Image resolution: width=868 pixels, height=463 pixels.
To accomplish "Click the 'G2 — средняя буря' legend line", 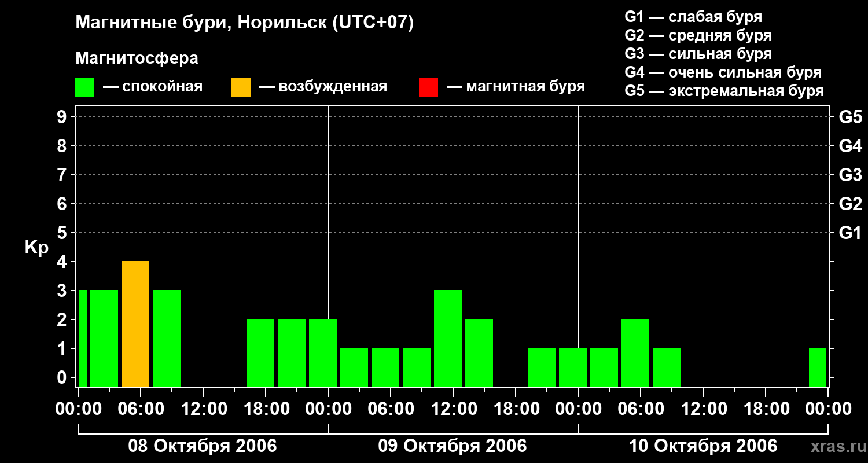I will click(698, 35).
